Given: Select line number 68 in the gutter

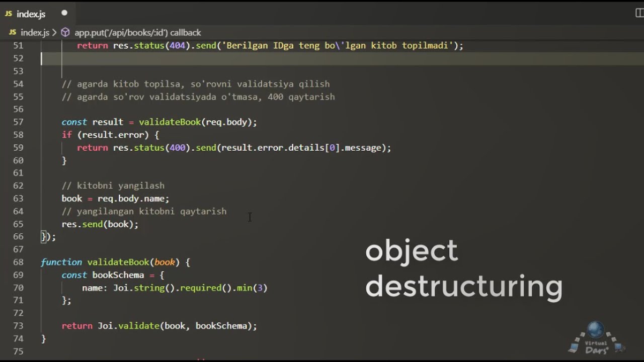Looking at the screenshot, I should pos(18,262).
